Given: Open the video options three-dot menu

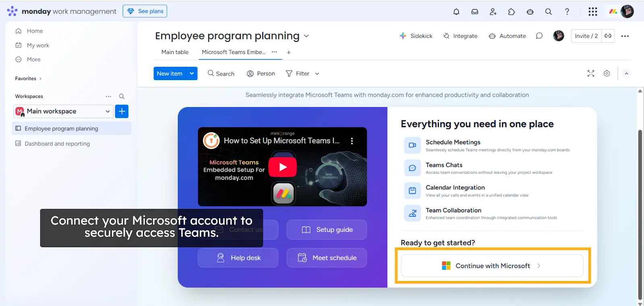Looking at the screenshot, I should click(352, 141).
